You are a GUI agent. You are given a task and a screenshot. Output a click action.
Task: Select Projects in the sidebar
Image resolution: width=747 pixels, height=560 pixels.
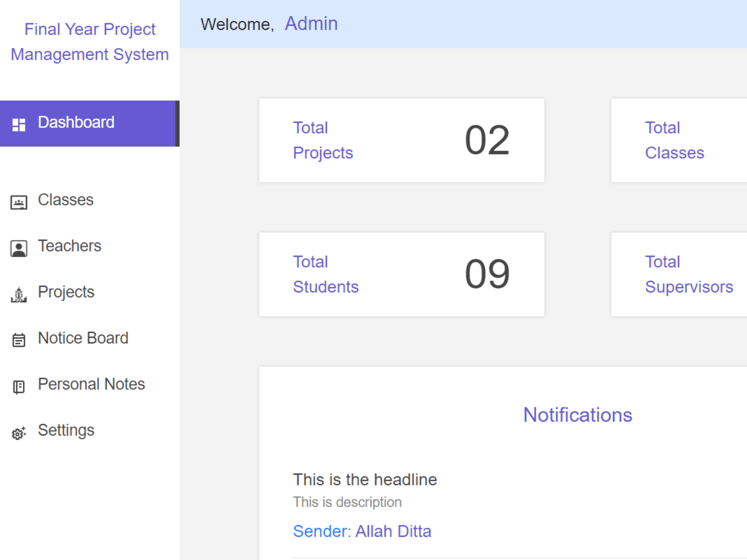(x=90, y=292)
